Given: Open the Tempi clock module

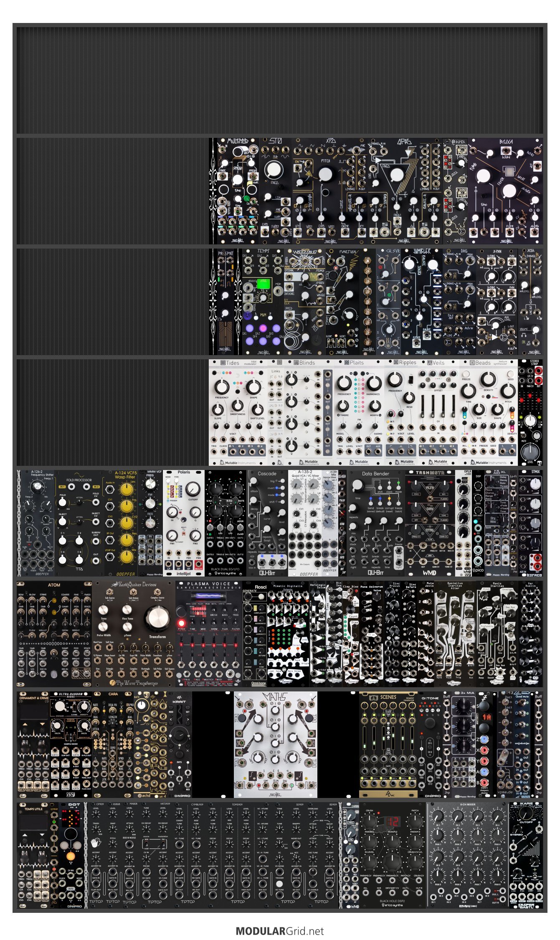Looking at the screenshot, I should pos(263,302).
